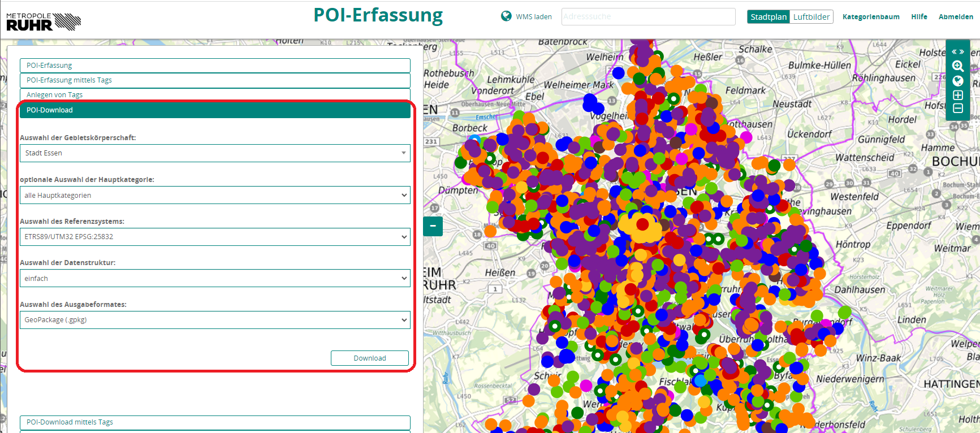
Task: Expand the POI-Erfassung accordion section
Action: pyautogui.click(x=215, y=66)
